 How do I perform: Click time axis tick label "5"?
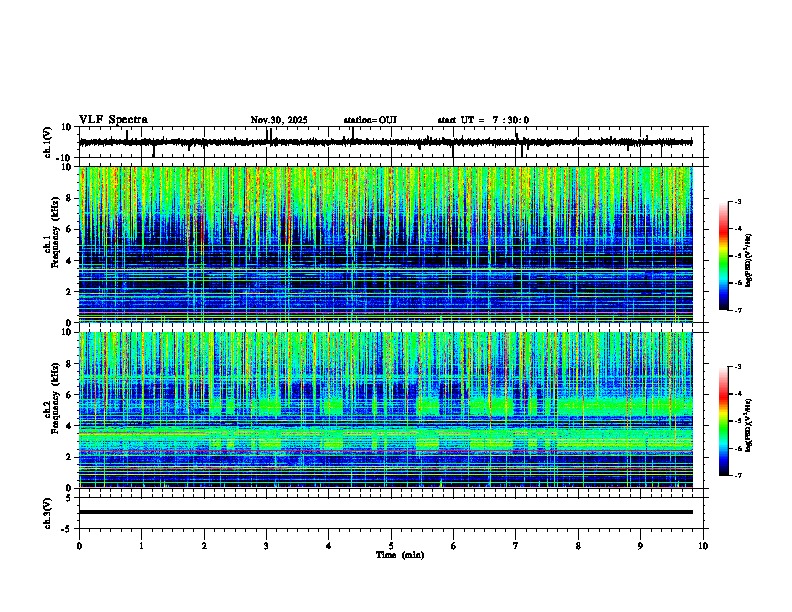tap(391, 546)
